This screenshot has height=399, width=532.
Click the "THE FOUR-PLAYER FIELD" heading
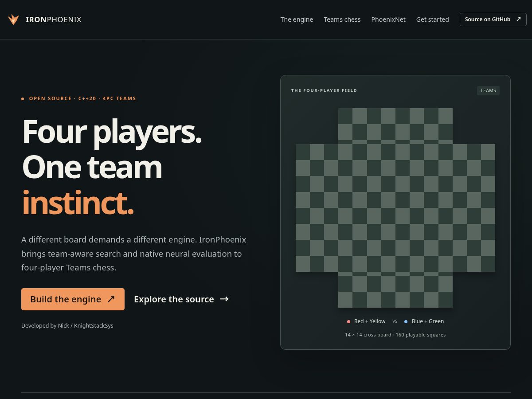pyautogui.click(x=324, y=90)
